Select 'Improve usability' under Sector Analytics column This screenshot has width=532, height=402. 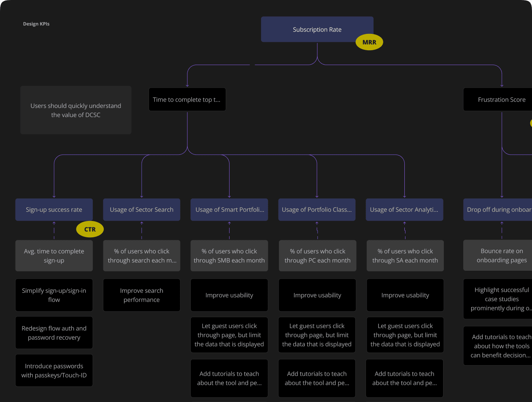[405, 295]
